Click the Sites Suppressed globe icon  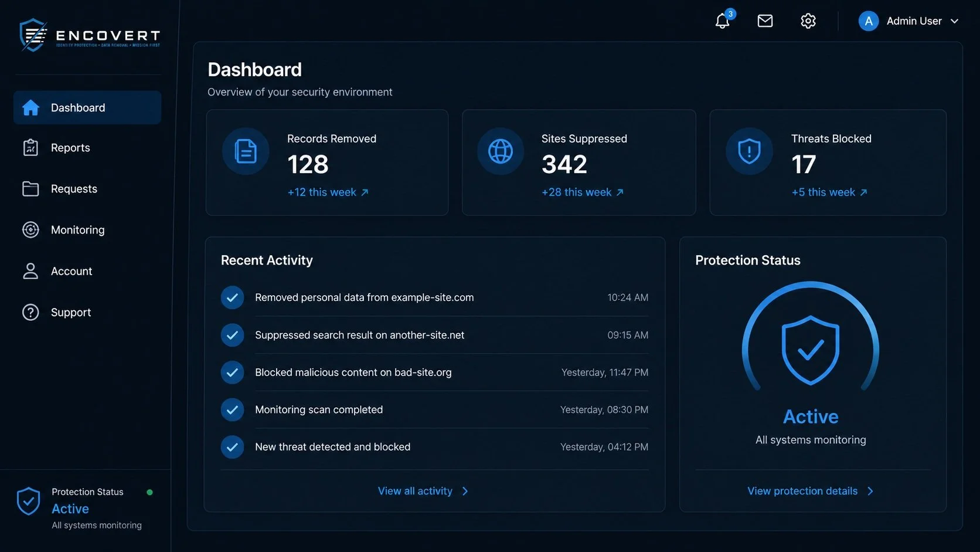point(501,151)
